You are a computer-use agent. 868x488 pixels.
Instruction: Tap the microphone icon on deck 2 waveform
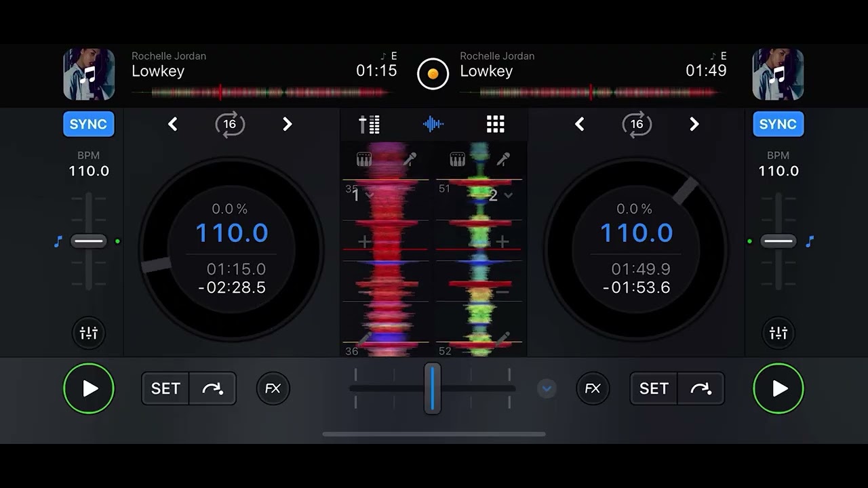point(503,159)
